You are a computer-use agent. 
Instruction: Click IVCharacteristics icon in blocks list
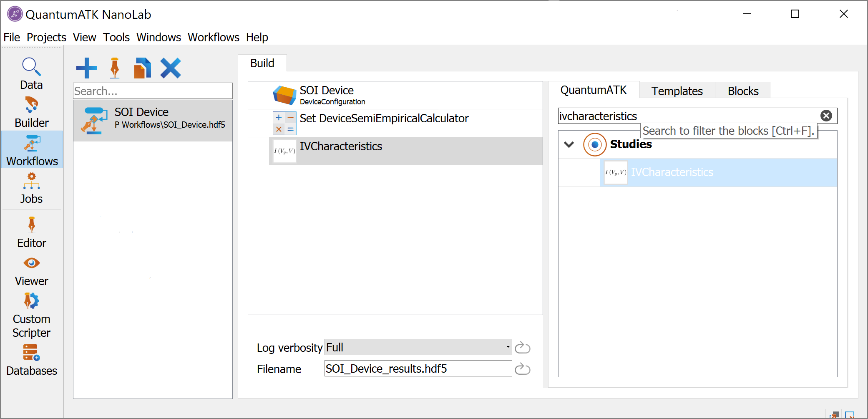(616, 172)
